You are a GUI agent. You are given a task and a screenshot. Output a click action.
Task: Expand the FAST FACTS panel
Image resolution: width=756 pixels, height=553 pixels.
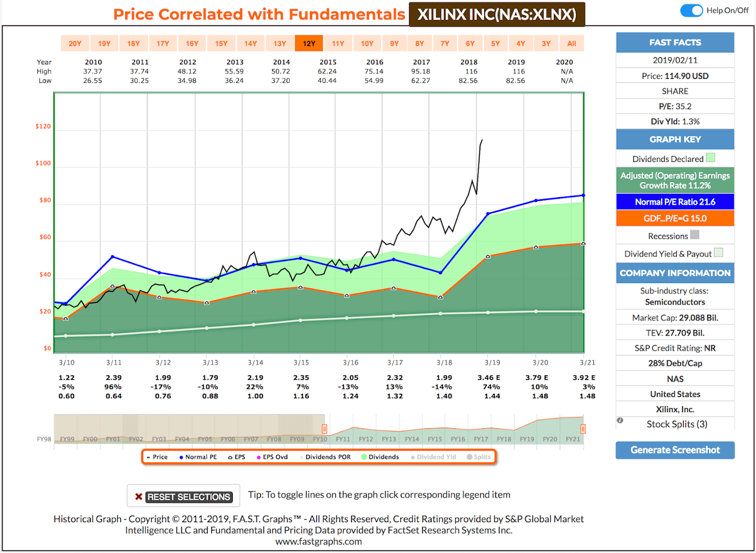point(675,42)
